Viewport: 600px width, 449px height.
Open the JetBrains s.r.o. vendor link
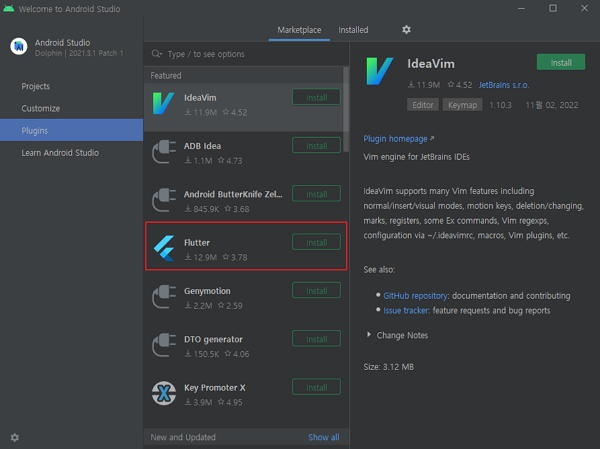504,85
